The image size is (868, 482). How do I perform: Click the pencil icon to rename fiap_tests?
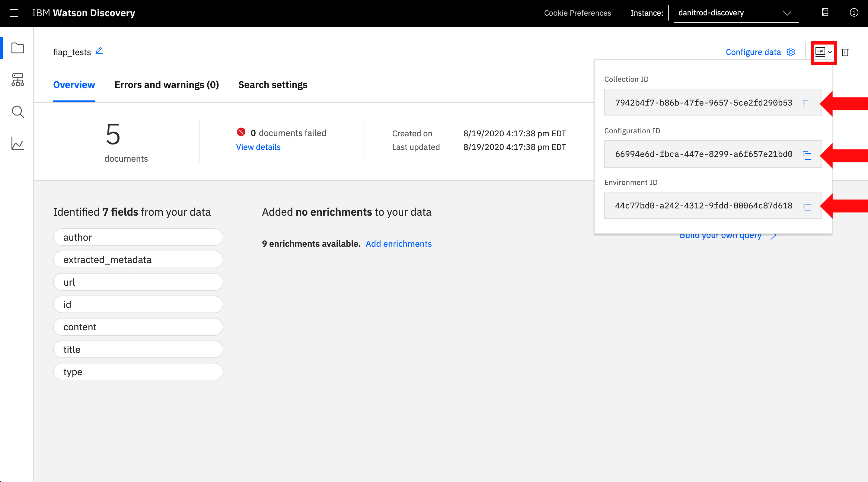[99, 51]
